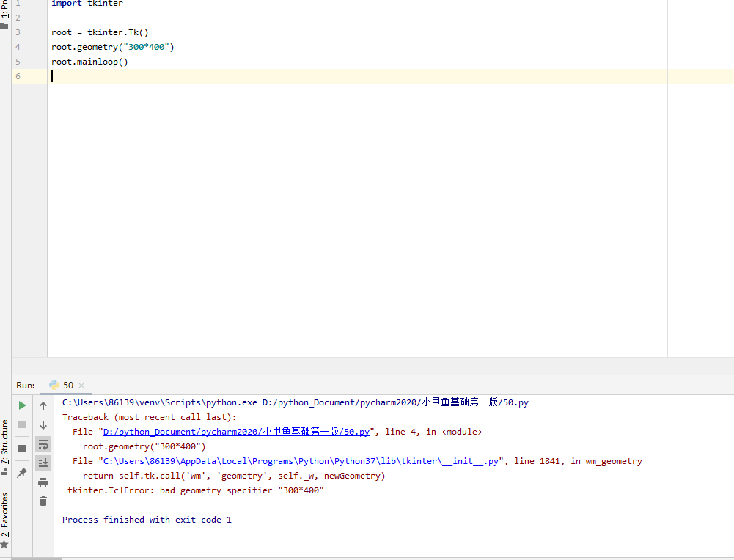734x560 pixels.
Task: Clear console with the trash can icon
Action: point(43,501)
